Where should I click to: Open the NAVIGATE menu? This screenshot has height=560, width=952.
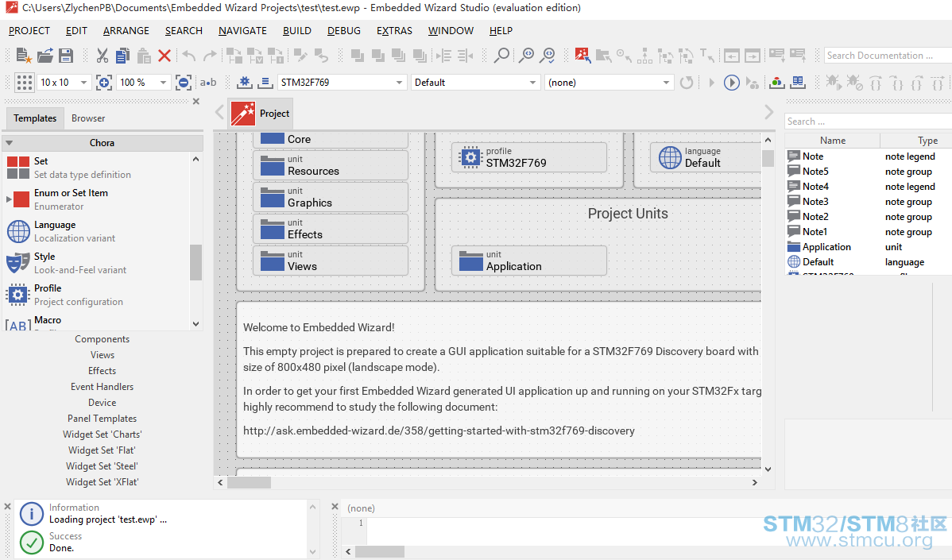242,30
